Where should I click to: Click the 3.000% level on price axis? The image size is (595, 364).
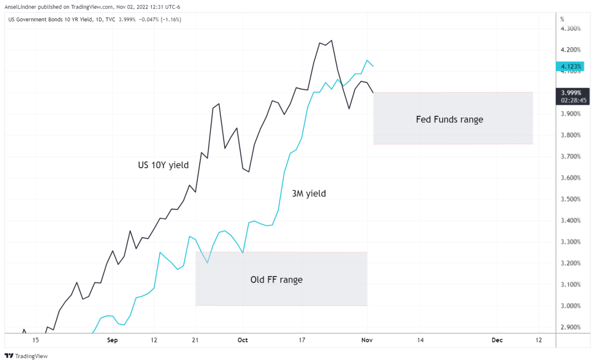click(x=570, y=306)
